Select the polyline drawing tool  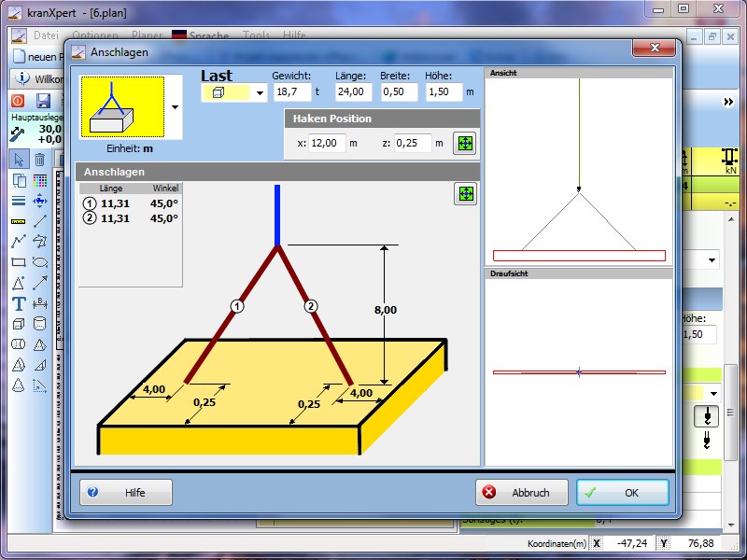(19, 242)
